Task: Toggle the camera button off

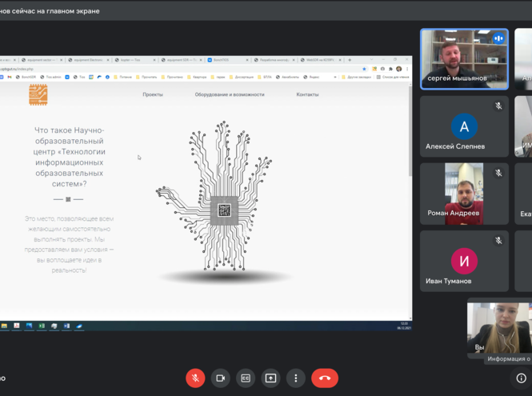Action: (x=221, y=378)
